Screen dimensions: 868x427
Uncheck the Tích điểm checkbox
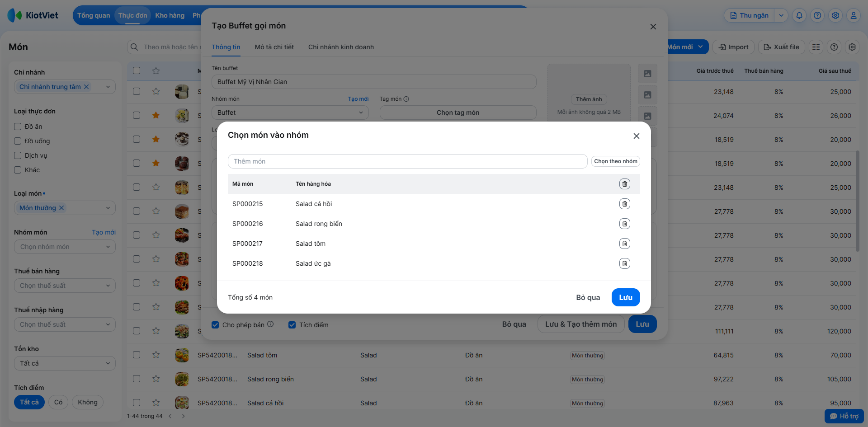point(292,325)
